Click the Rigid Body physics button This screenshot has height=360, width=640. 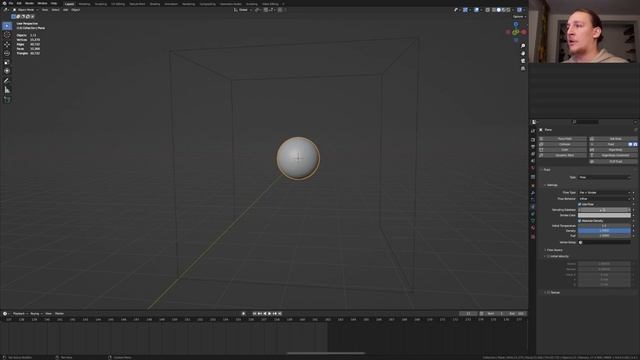(x=613, y=150)
